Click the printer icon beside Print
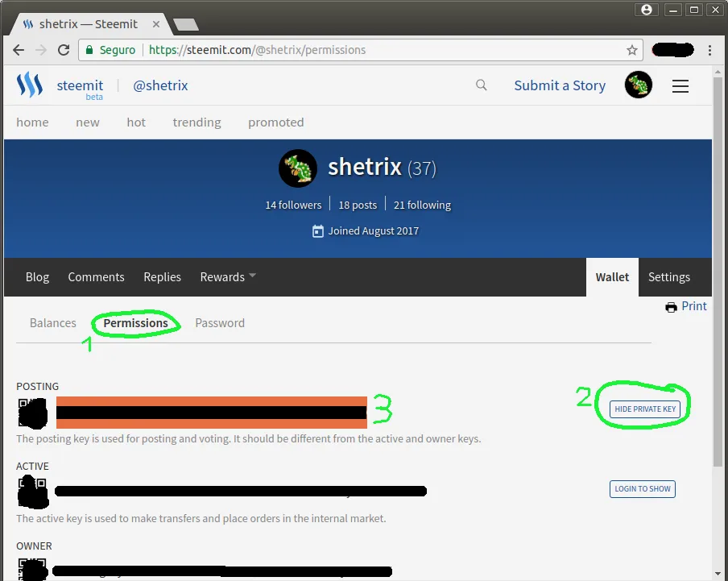 [x=671, y=307]
